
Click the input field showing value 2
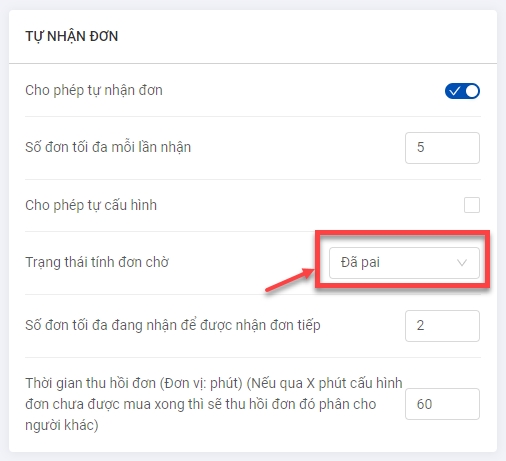pyautogui.click(x=442, y=326)
